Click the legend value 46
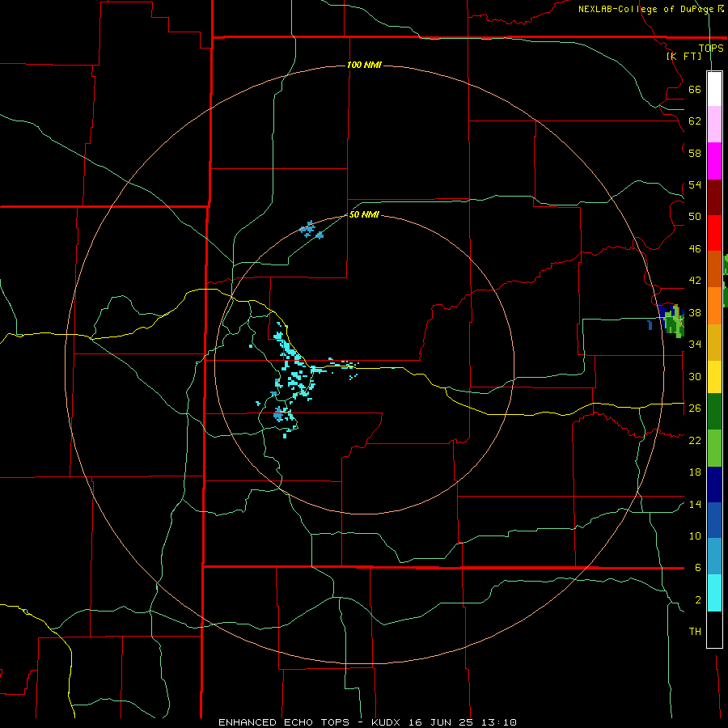Image resolution: width=728 pixels, height=728 pixels. coord(695,249)
